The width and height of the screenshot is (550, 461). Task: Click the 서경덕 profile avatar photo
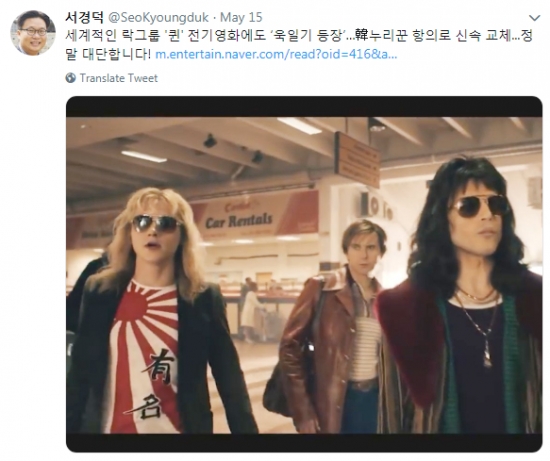pos(33,33)
